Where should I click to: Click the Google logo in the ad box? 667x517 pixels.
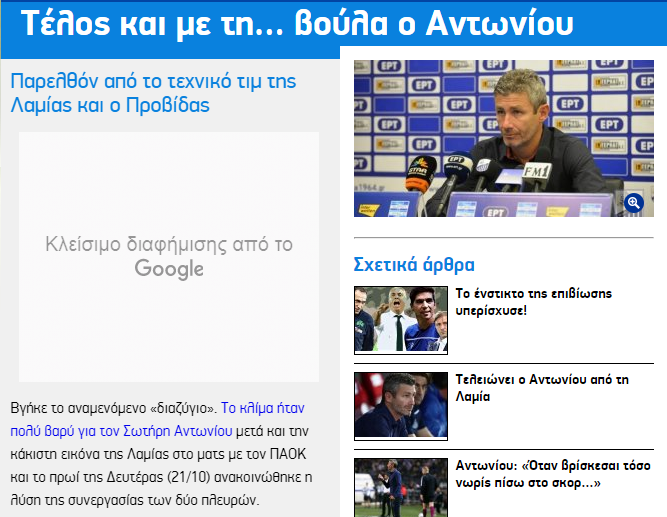tap(169, 269)
